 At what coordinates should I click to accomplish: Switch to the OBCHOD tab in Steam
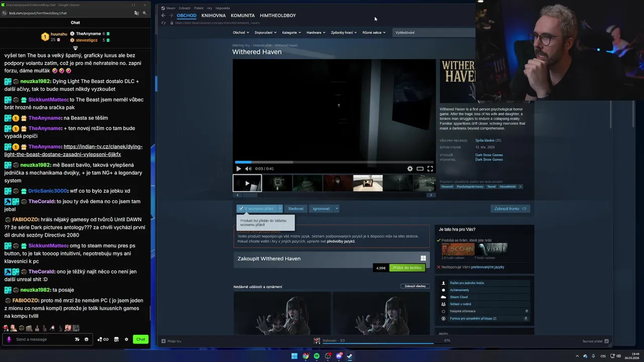tap(187, 16)
